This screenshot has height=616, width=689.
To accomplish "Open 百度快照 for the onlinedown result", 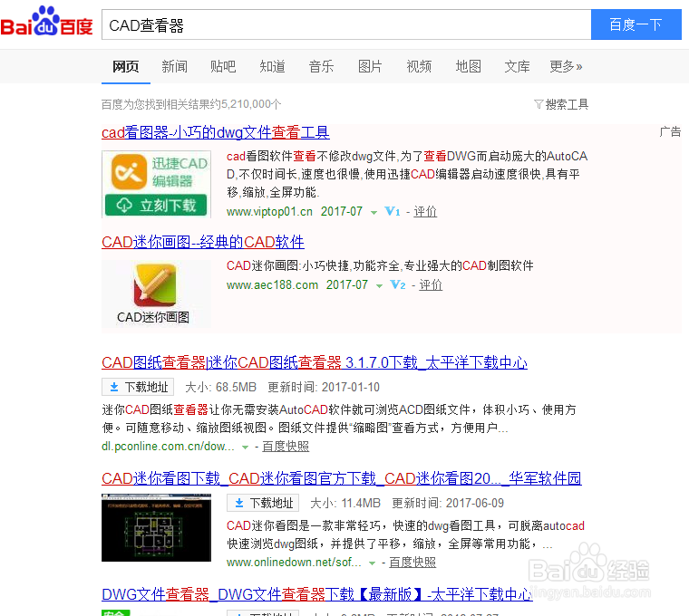I will tap(412, 563).
